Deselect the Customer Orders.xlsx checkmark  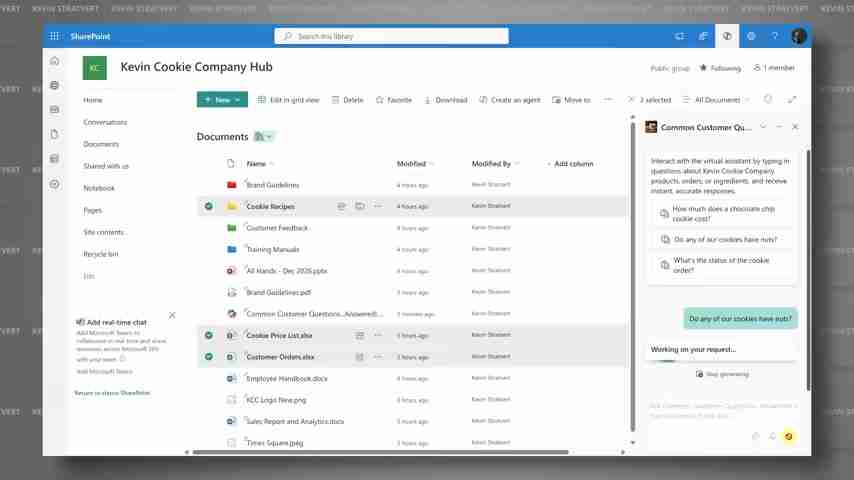(x=209, y=357)
